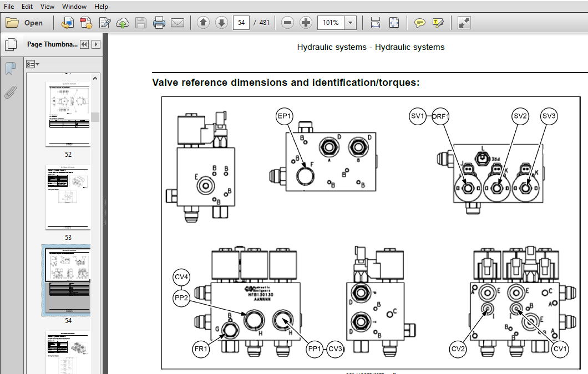Click the page label 54 under thumbnail

68,321
